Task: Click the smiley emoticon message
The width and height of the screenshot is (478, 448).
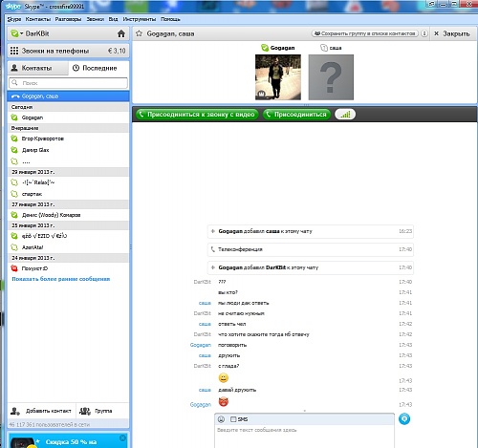Action: tap(224, 378)
